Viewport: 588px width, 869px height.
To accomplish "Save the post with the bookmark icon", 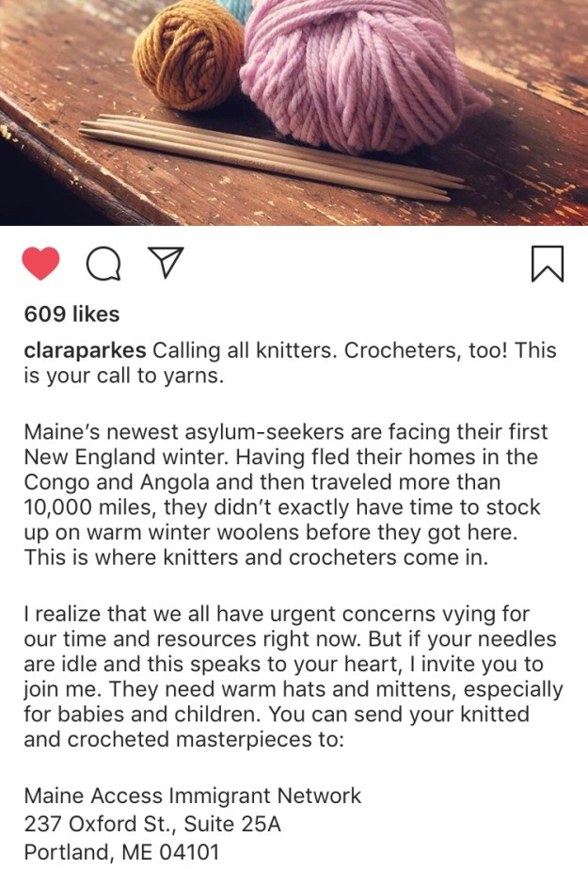I will [548, 264].
